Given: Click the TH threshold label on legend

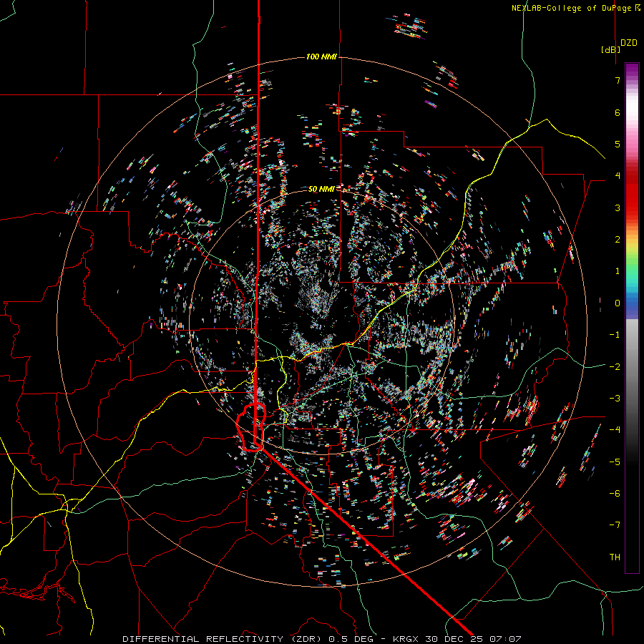Looking at the screenshot, I should click(x=615, y=557).
